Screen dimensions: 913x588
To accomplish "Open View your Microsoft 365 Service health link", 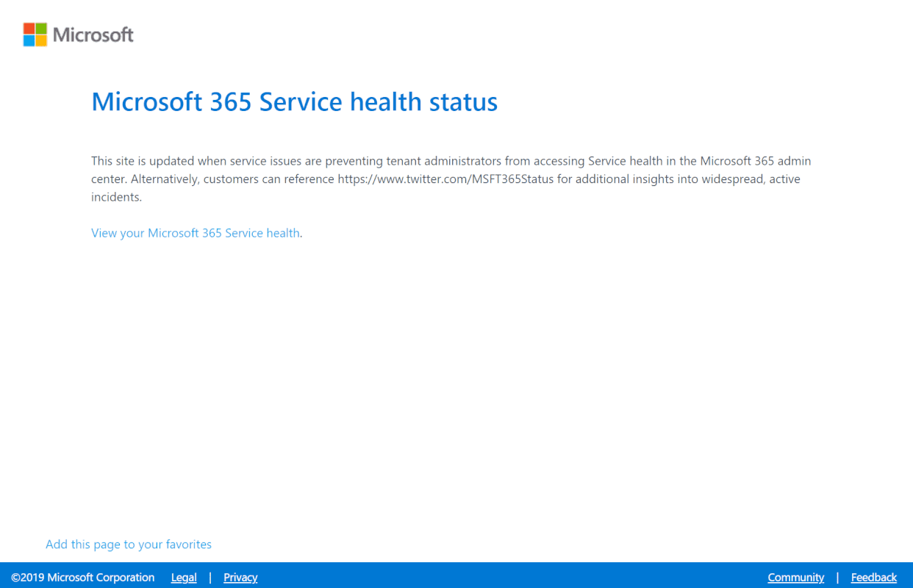I will pyautogui.click(x=196, y=233).
